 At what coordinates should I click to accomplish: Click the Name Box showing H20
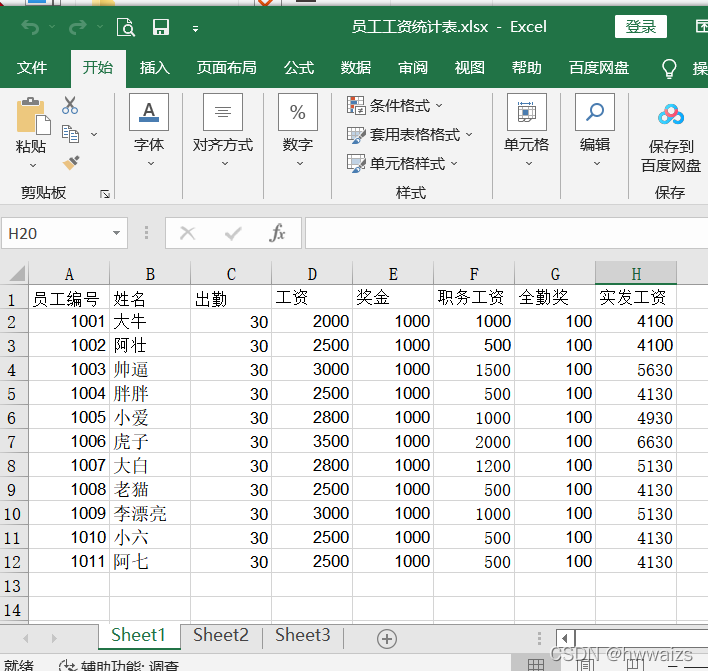click(57, 233)
